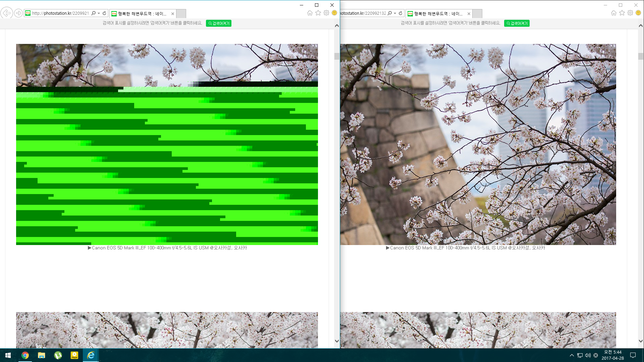The width and height of the screenshot is (644, 362).
Task: Click the Home icon in the left browser window
Action: click(x=310, y=13)
